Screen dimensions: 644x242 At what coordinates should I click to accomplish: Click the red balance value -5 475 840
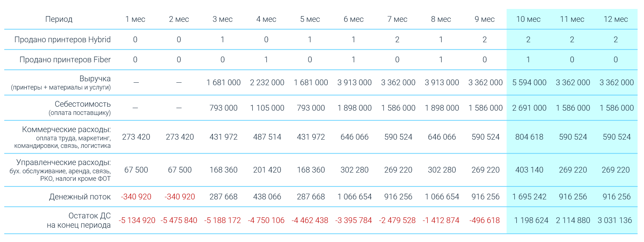179,221
